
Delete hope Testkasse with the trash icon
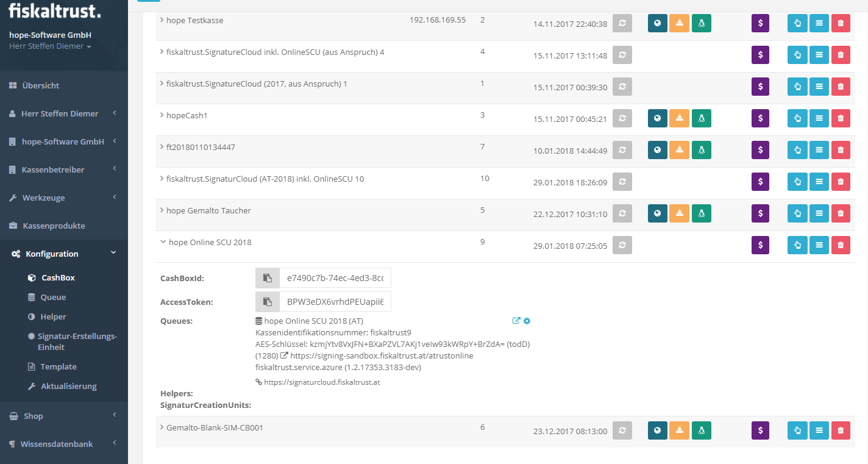pos(841,23)
